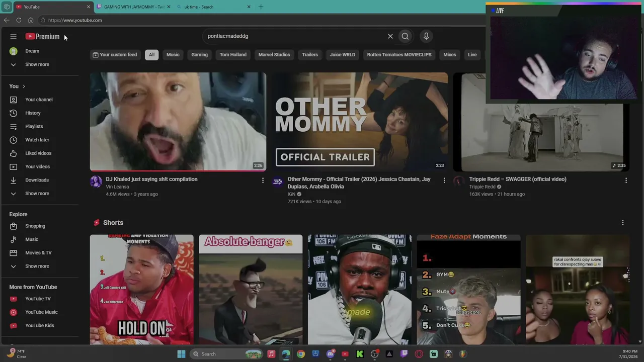Visit the Vin Leansa channel name link

[x=117, y=187]
